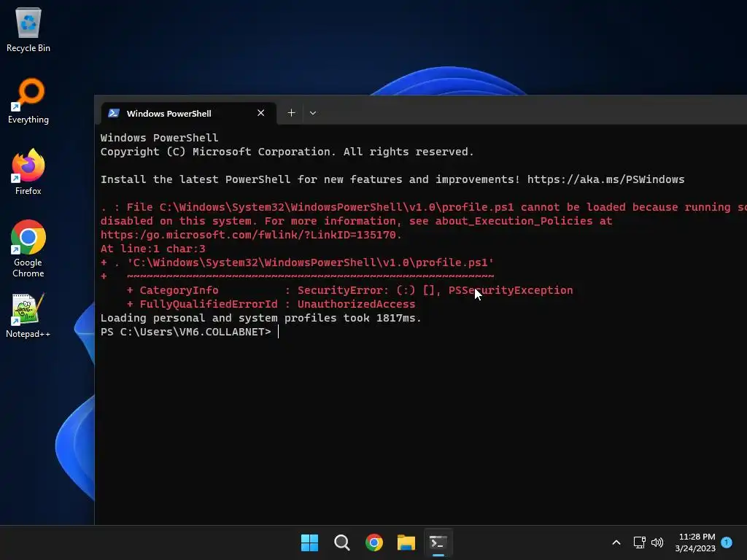Open the notification badge in tray
The width and height of the screenshot is (747, 560).
pyautogui.click(x=727, y=542)
